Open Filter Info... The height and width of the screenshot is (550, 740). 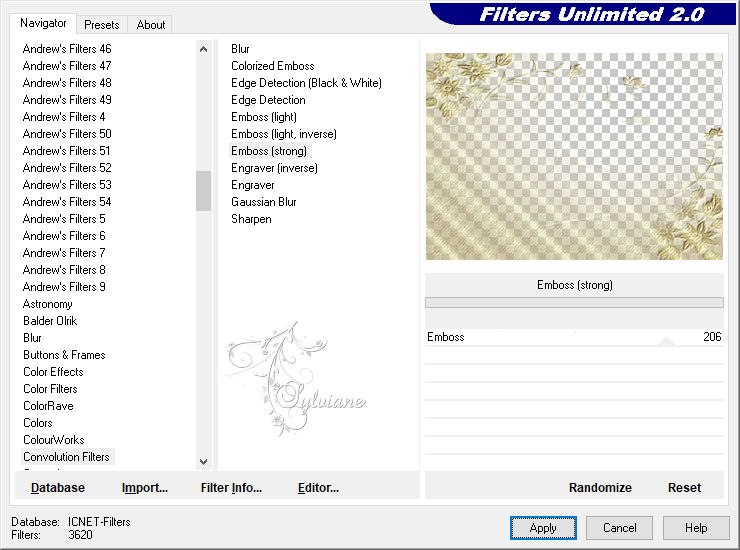tap(231, 488)
